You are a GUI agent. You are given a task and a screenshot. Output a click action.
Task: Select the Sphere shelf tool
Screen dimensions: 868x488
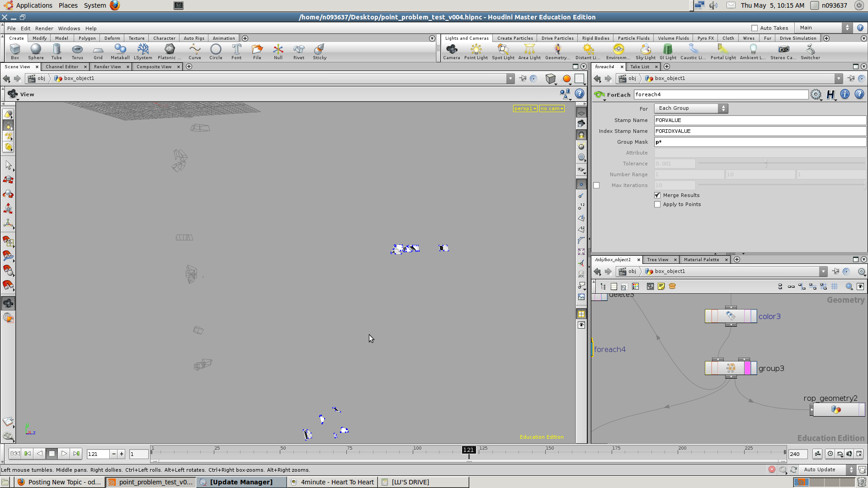point(36,52)
